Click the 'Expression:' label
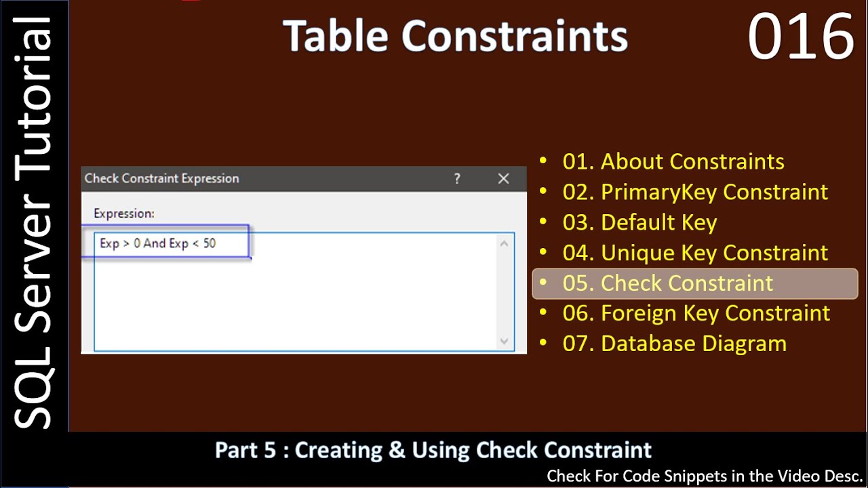The height and width of the screenshot is (488, 868). [x=124, y=213]
